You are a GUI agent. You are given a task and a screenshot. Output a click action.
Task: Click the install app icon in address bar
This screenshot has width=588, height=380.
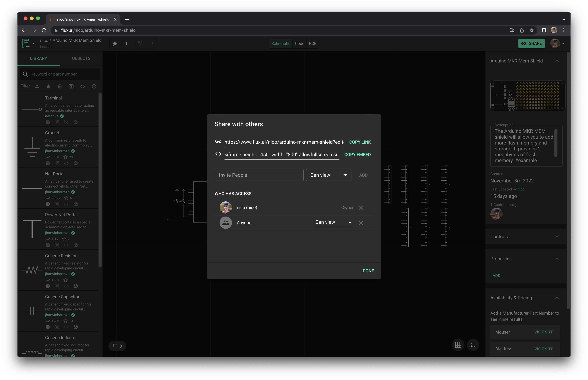(512, 30)
